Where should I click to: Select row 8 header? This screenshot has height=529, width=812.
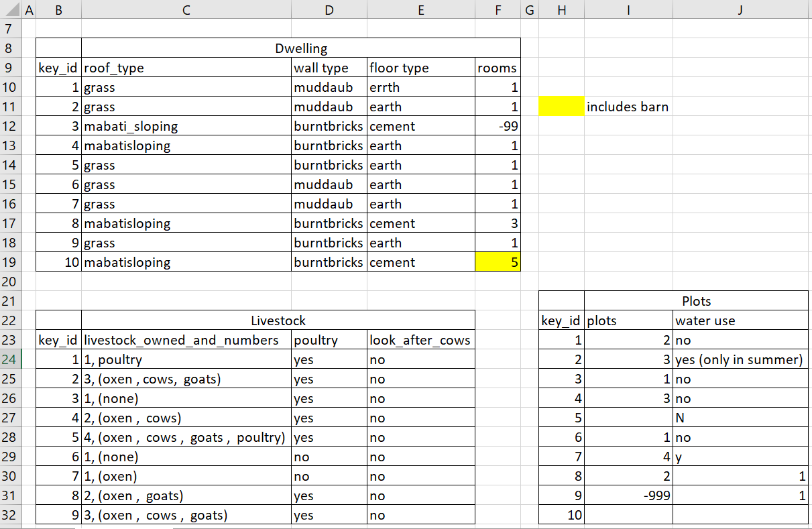(x=11, y=48)
